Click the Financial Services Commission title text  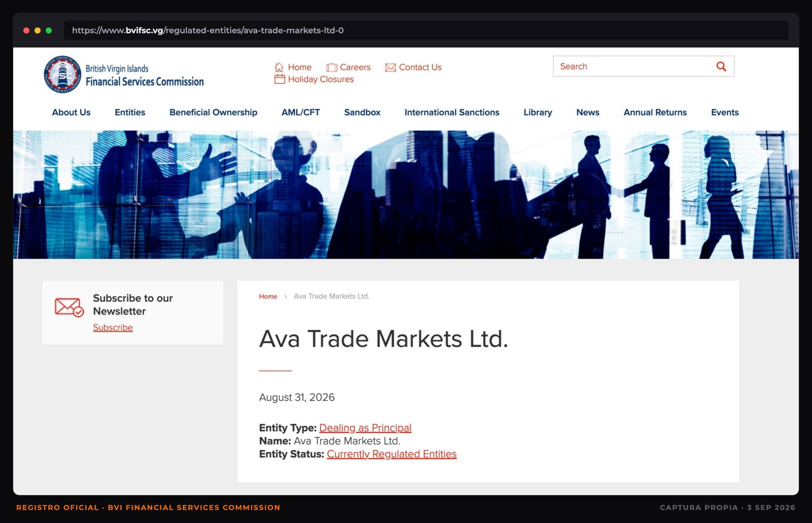[x=145, y=81]
